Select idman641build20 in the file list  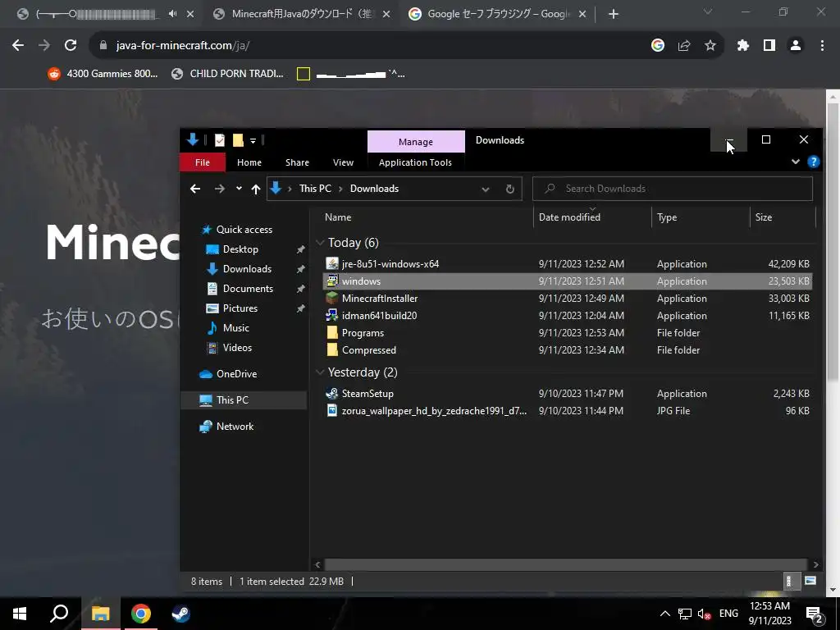tap(568, 316)
